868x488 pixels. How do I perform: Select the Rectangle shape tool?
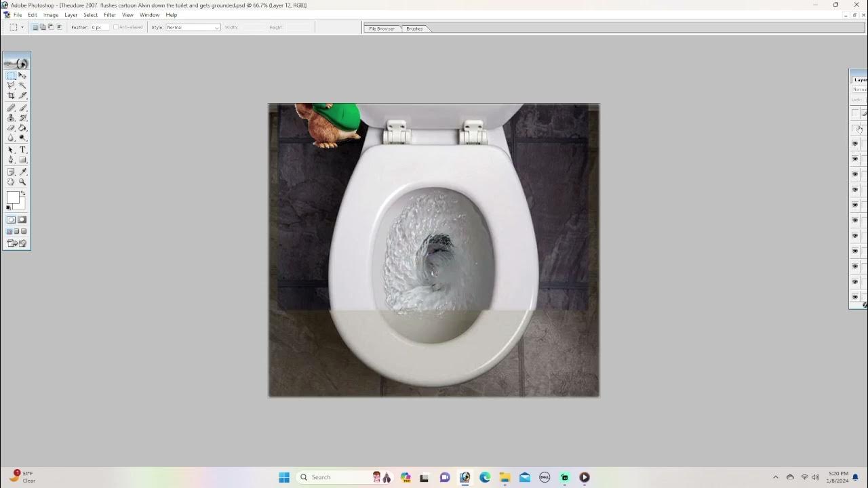pos(22,160)
